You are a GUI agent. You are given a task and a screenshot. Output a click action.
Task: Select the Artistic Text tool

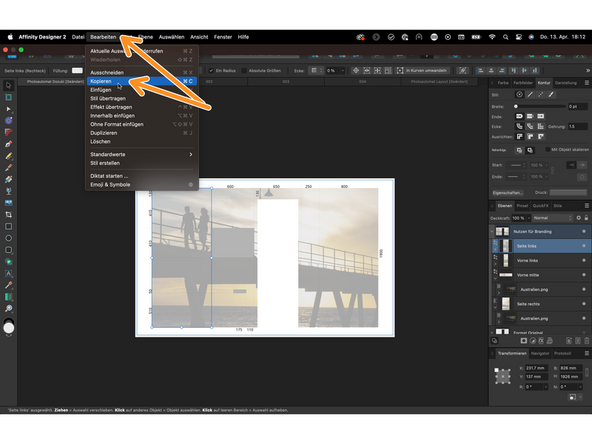click(8, 273)
